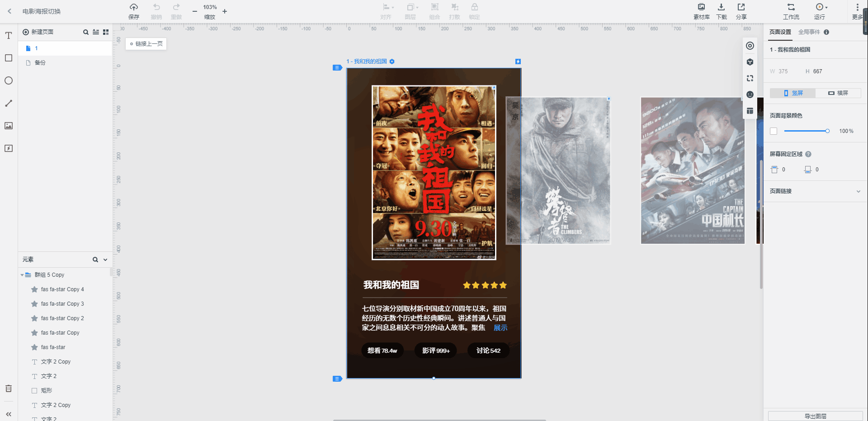Click the 下载 download icon
Image resolution: width=868 pixels, height=421 pixels.
coord(721,7)
